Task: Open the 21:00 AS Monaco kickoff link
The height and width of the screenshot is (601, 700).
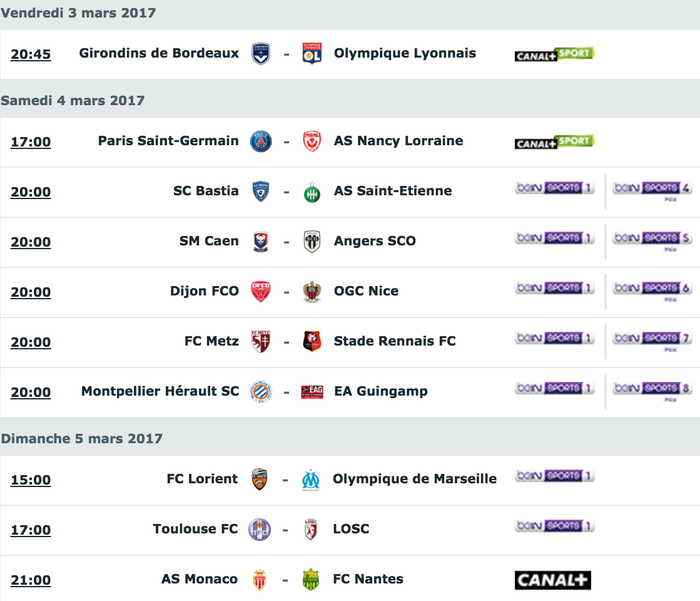Action: click(x=31, y=580)
